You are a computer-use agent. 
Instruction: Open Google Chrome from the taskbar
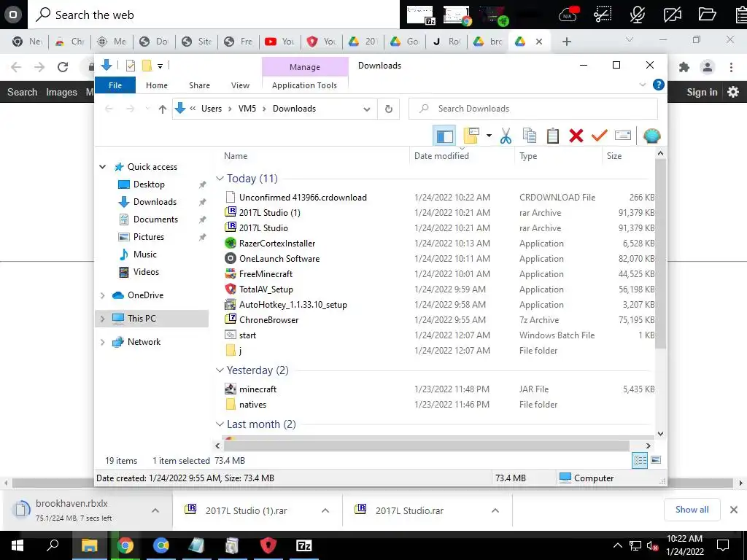pyautogui.click(x=125, y=545)
